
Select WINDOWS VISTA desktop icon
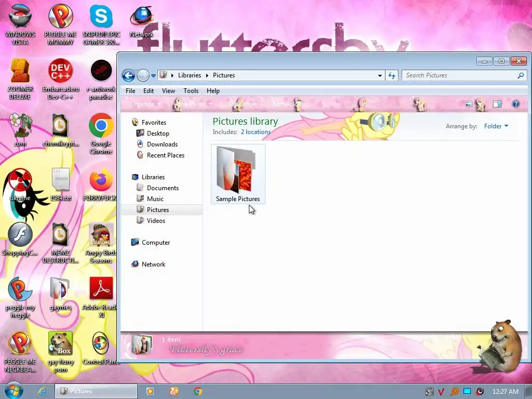20,25
